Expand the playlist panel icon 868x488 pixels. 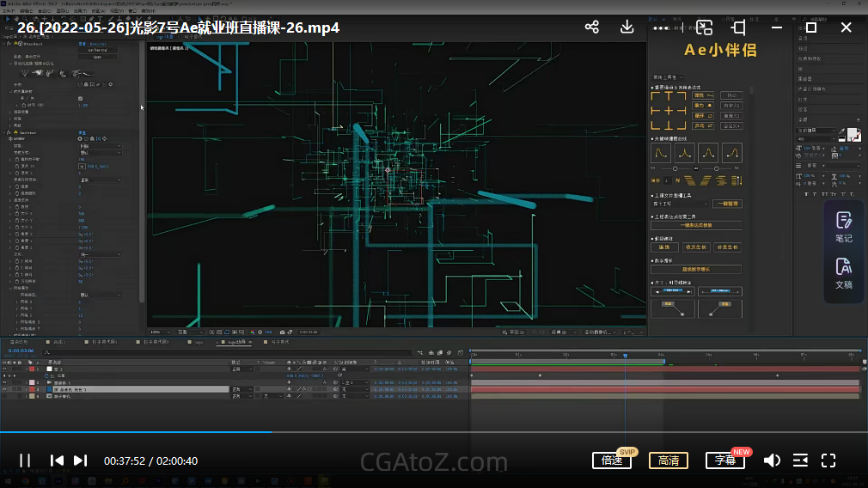800,461
